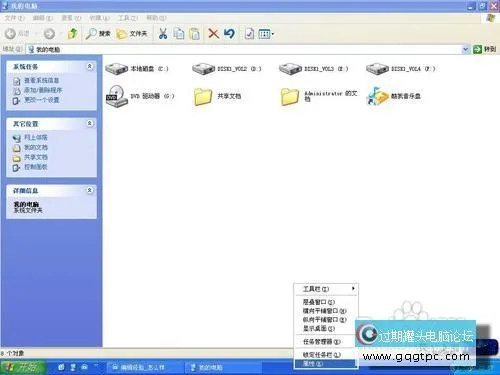Open 控制面板 in the side panel
The width and height of the screenshot is (500, 375).
pyautogui.click(x=36, y=167)
